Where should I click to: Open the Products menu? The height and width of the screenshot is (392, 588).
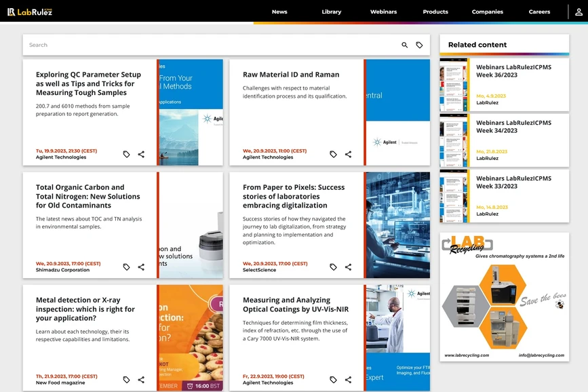coord(435,12)
